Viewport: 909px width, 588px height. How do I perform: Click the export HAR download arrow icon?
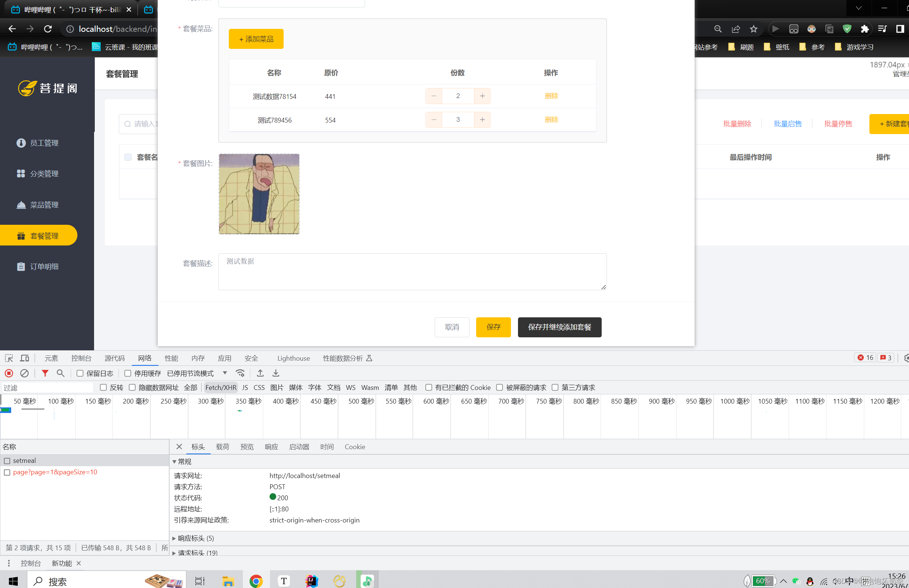tap(275, 373)
